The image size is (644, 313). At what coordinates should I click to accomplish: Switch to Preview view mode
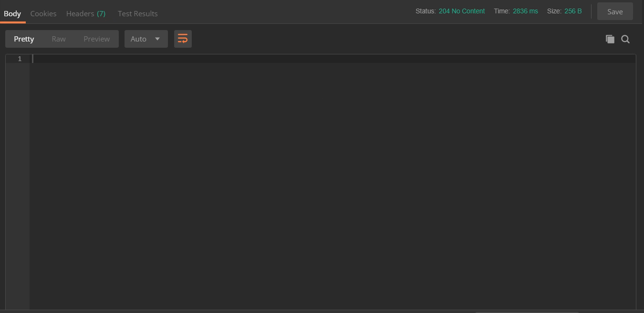click(x=96, y=39)
